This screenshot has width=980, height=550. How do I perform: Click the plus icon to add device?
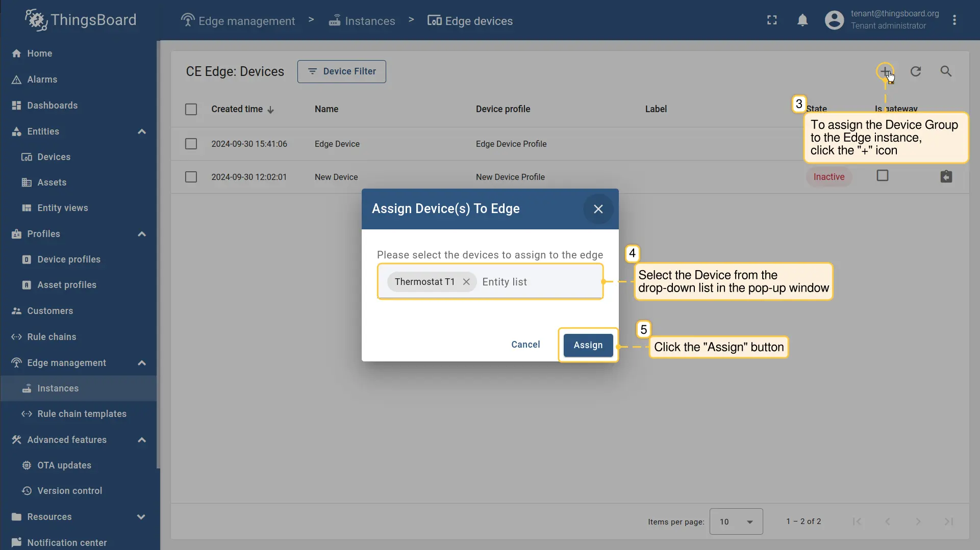pos(885,71)
